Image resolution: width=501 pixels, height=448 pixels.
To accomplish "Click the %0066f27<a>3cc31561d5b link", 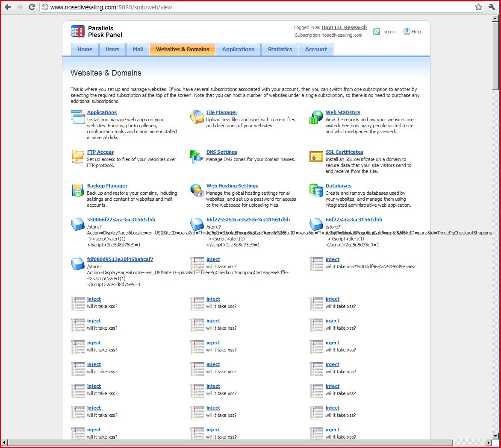I will 121,220.
